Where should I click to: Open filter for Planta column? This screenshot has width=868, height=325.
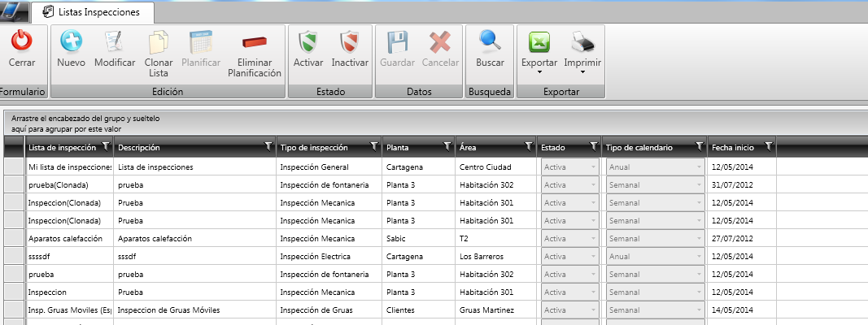pos(448,147)
